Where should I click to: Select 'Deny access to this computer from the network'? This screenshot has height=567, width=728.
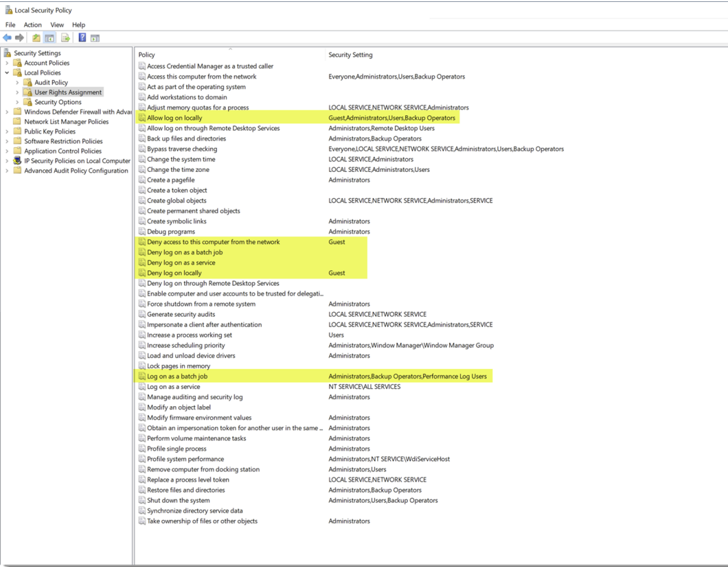214,242
